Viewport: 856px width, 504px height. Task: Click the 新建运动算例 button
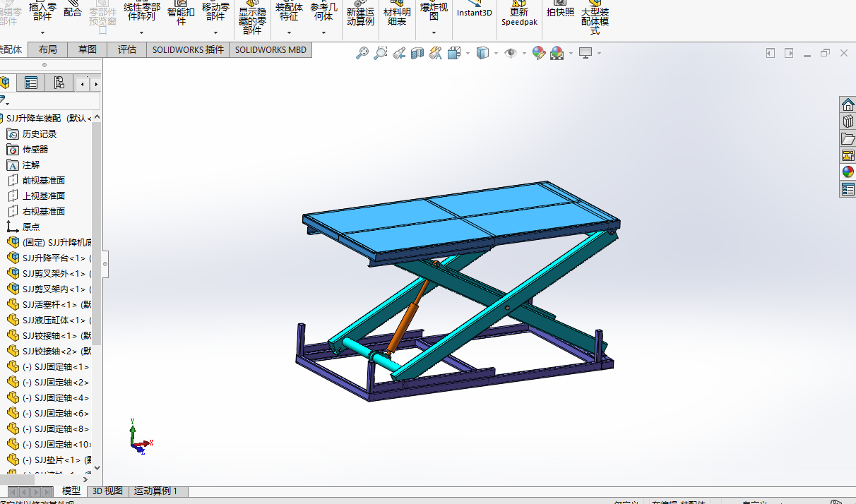pos(360,13)
